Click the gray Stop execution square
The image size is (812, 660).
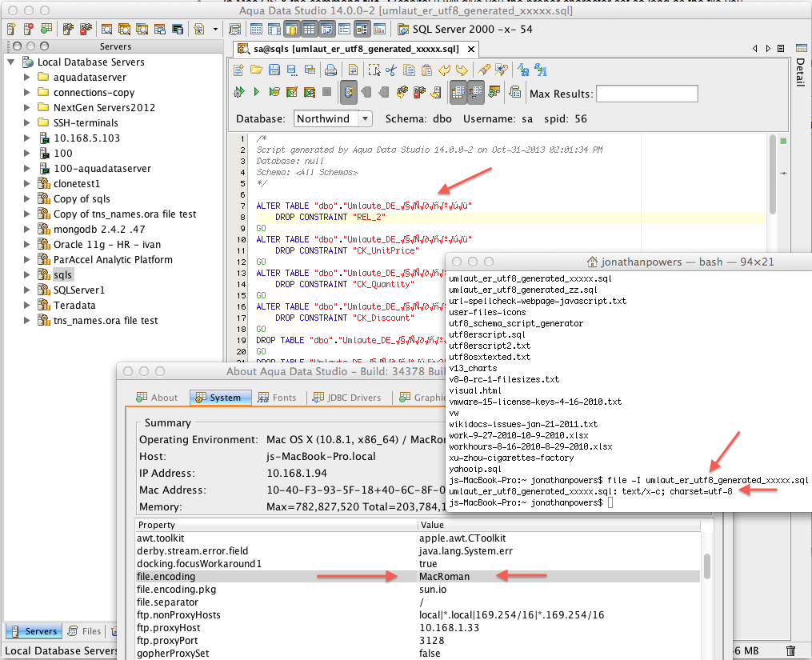[326, 92]
